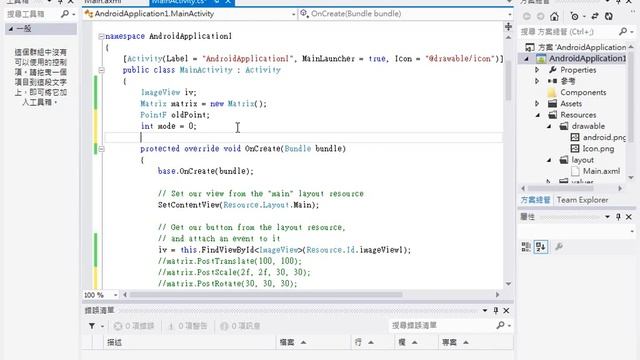The height and width of the screenshot is (360, 640).
Task: Collapse the OnCreate method code block
Action: click(101, 149)
